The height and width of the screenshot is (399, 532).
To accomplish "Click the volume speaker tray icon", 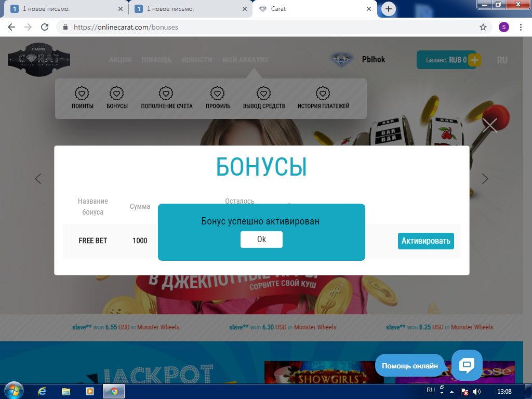I will pos(477,392).
